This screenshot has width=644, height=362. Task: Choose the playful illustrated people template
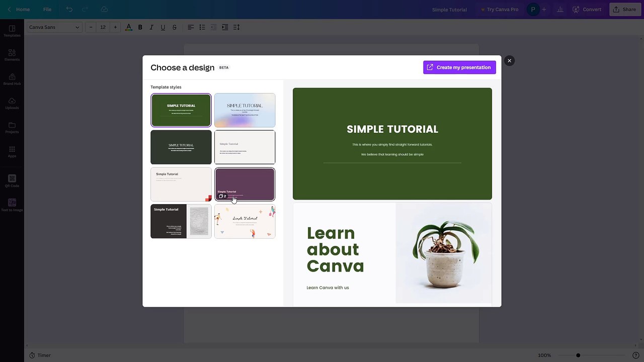(x=245, y=221)
